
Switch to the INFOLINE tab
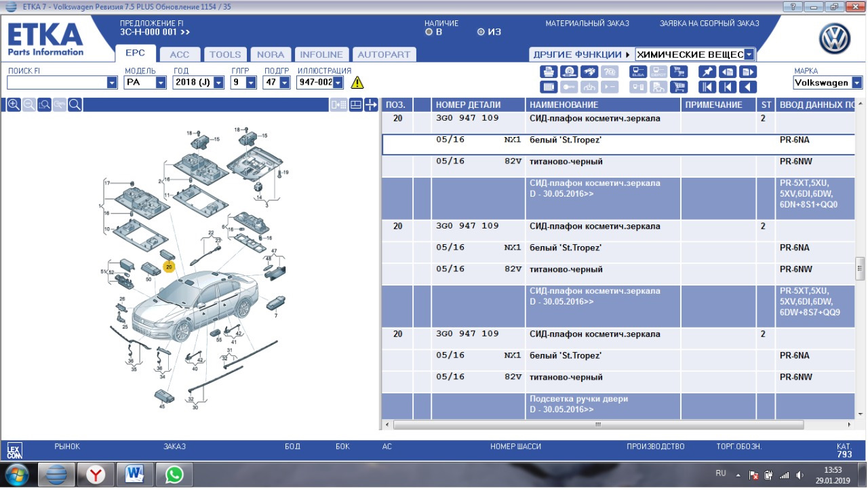tap(322, 54)
